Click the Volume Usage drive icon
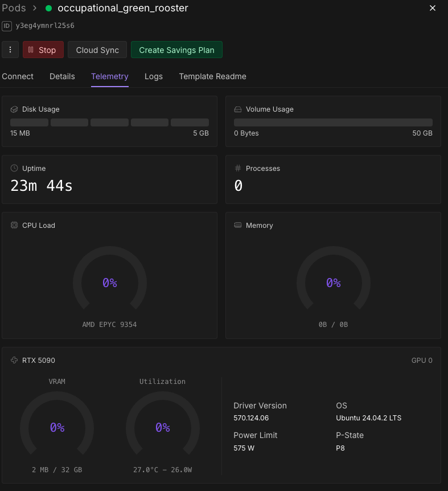 pos(238,109)
